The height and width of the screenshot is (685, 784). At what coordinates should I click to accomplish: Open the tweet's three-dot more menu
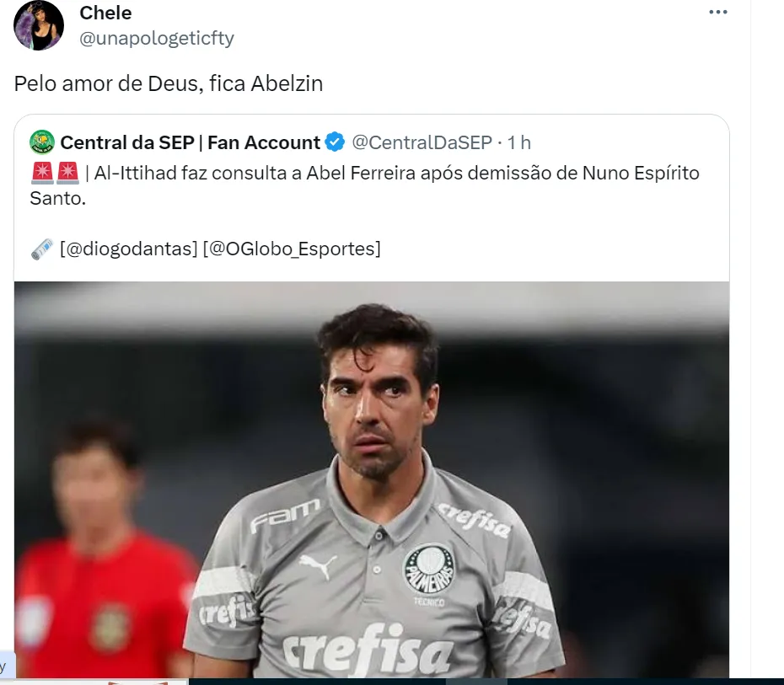click(717, 13)
